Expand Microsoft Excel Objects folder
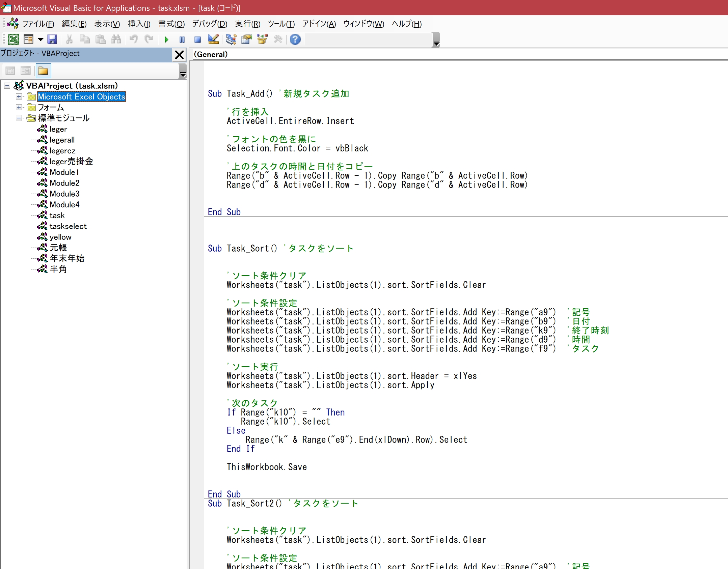The height and width of the screenshot is (569, 728). tap(19, 97)
